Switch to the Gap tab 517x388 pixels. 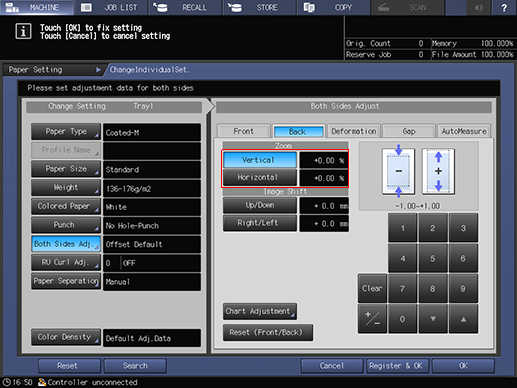pyautogui.click(x=409, y=131)
